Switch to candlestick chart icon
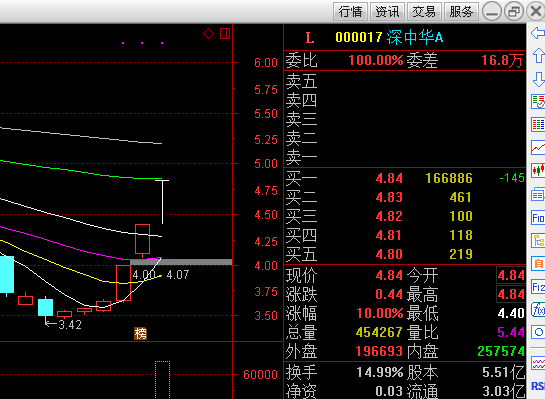This screenshot has height=399, width=545. pos(538,170)
